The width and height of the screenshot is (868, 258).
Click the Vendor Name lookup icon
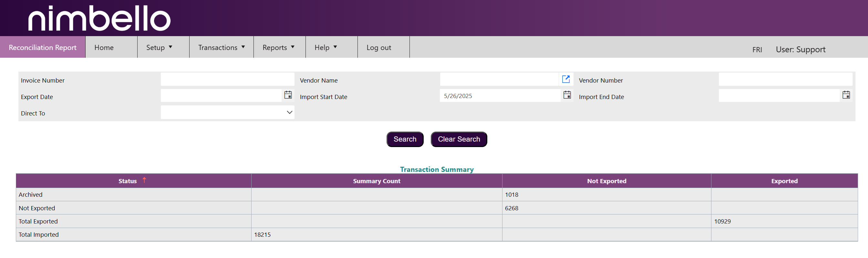566,79
